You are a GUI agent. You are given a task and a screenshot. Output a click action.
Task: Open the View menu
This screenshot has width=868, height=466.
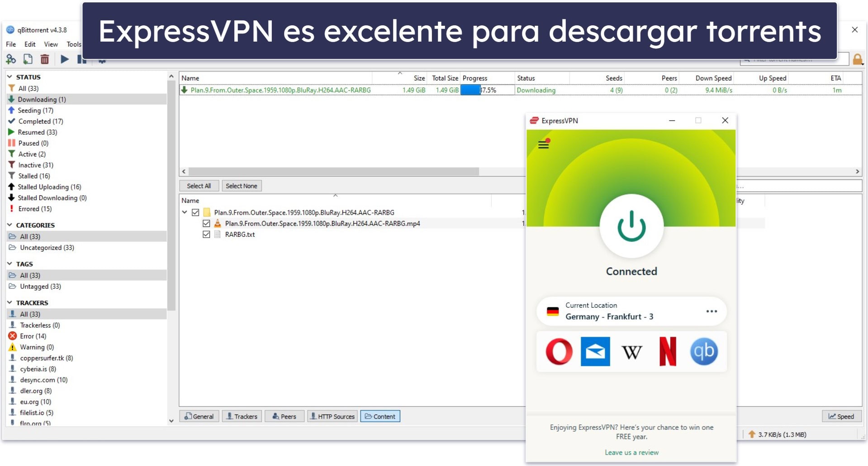(x=51, y=44)
